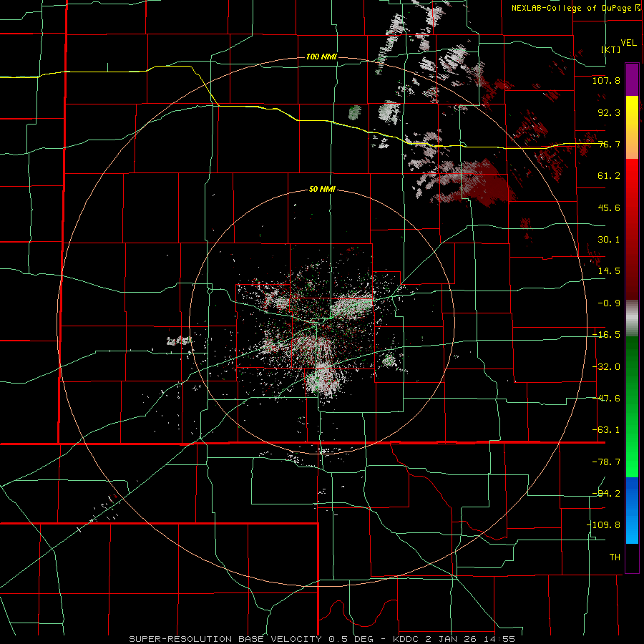
Task: Click the purple segment of the color bar
Action: coord(632,79)
